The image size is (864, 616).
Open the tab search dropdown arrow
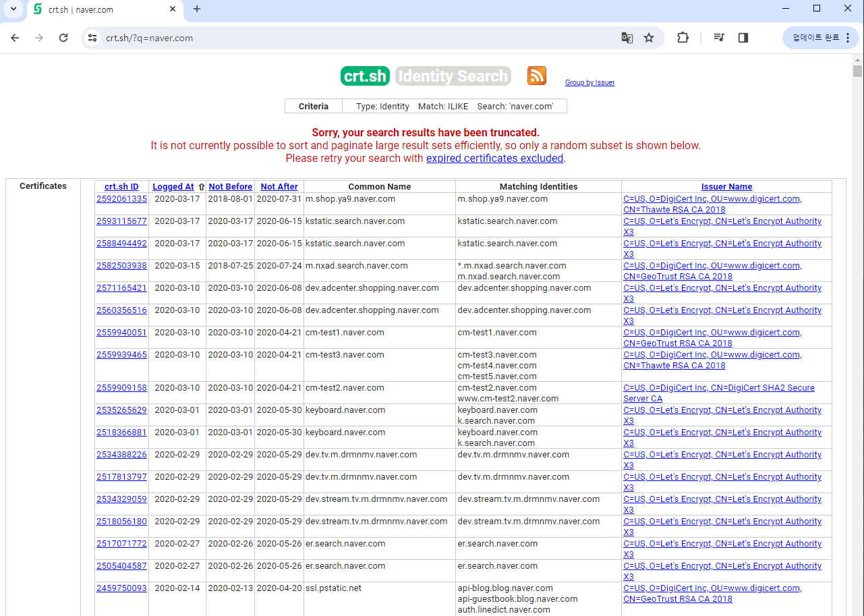13,9
